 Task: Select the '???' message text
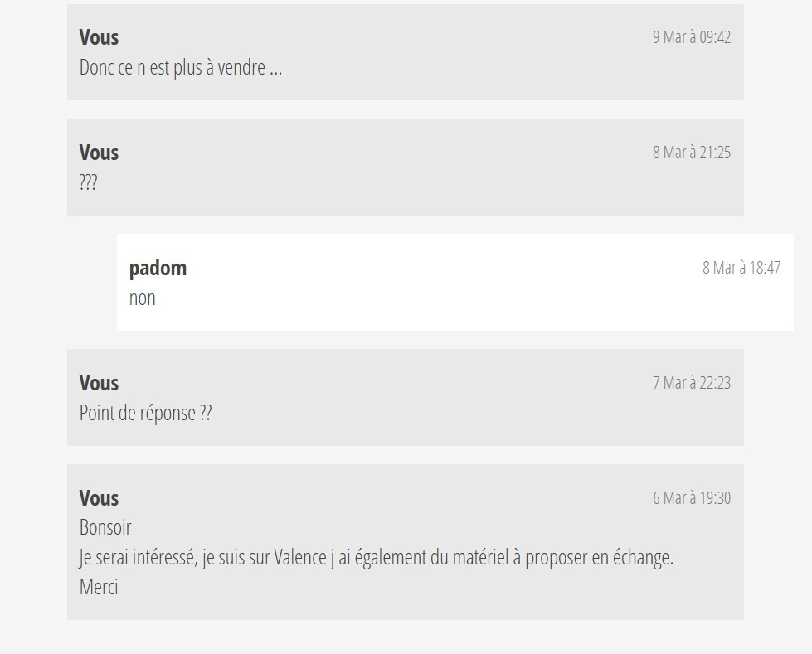tap(88, 182)
